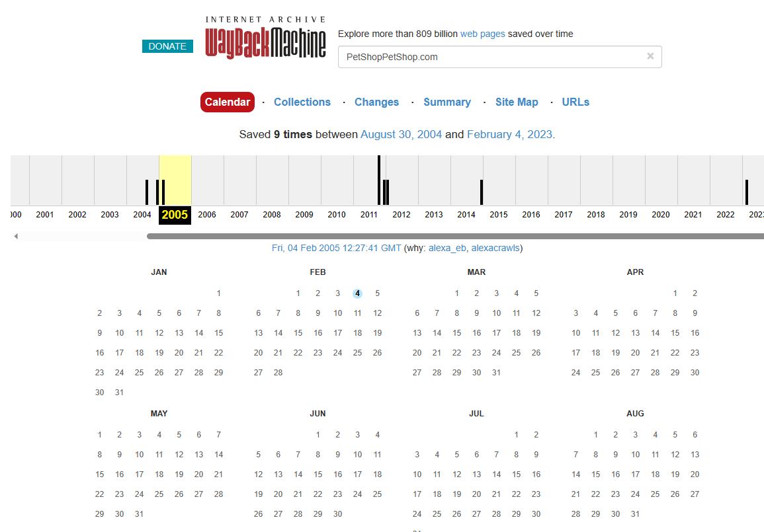The width and height of the screenshot is (764, 532).
Task: Select year 2020 in the timeline
Action: [x=661, y=215]
